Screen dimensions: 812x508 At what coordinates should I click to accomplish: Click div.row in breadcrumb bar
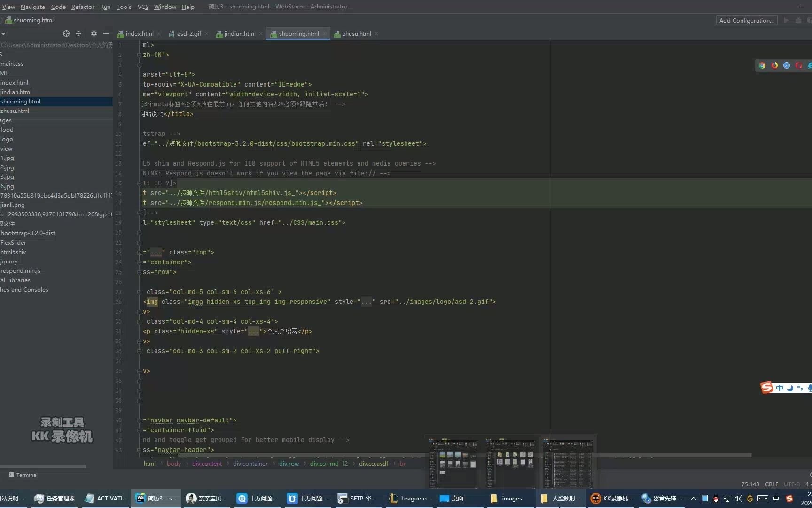289,463
